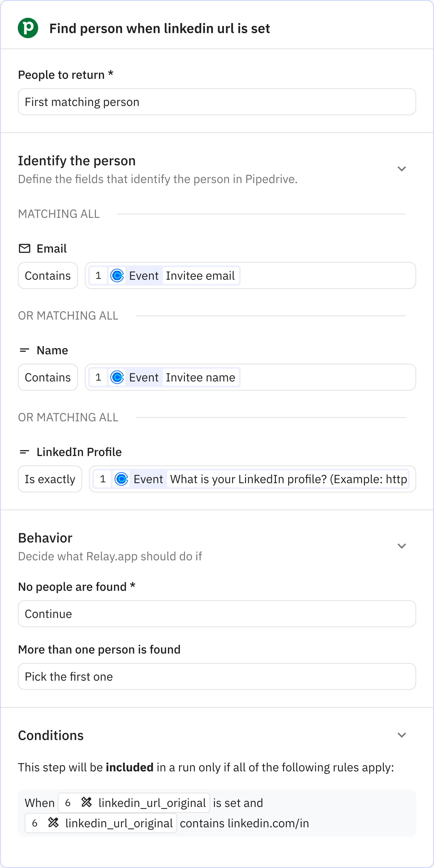The width and height of the screenshot is (434, 868).
Task: Click the LinkedIn Profile value input field
Action: (252, 479)
